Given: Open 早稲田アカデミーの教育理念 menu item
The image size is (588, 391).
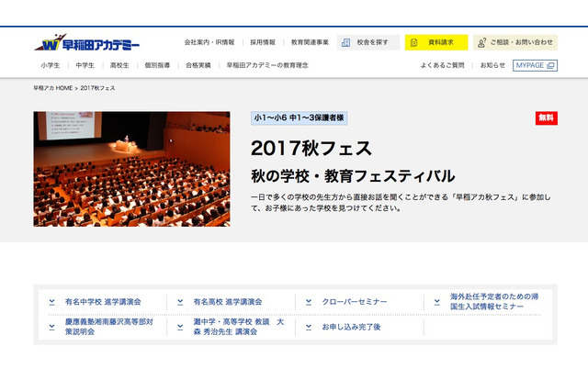Looking at the screenshot, I should click(267, 65).
